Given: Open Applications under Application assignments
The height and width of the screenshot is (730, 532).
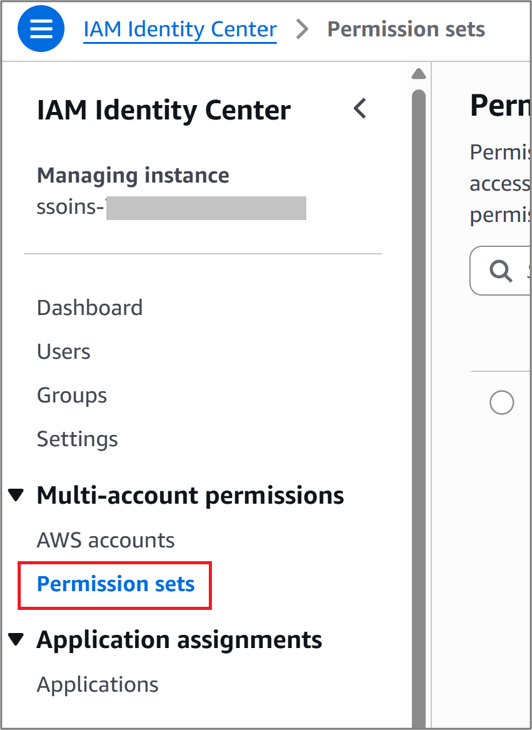Looking at the screenshot, I should (x=98, y=684).
